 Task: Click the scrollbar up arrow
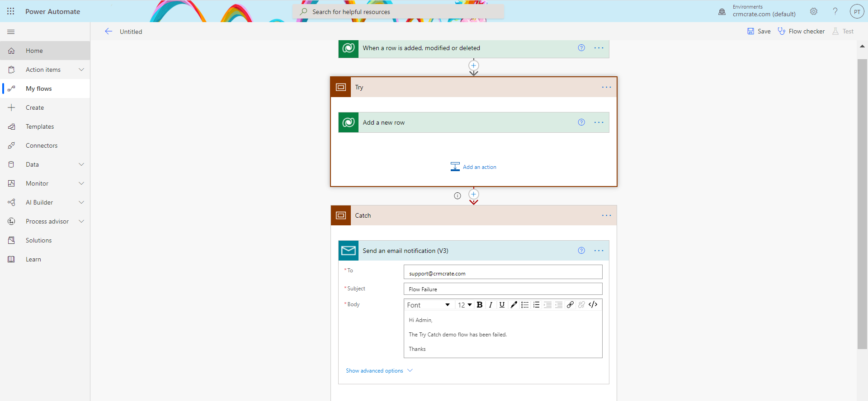(862, 46)
